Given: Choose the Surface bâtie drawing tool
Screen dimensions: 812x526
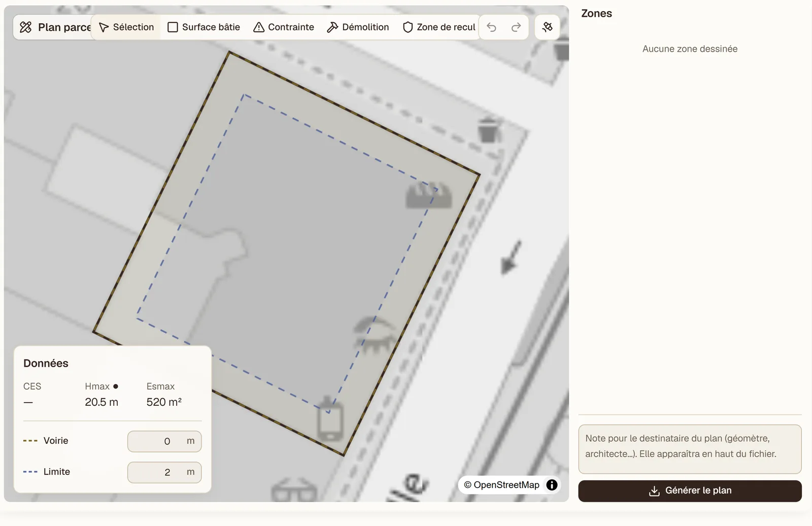Looking at the screenshot, I should click(204, 27).
